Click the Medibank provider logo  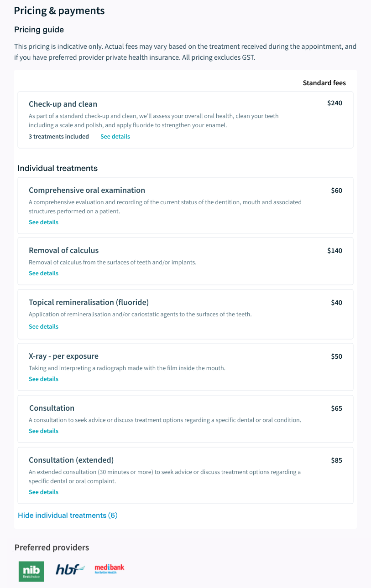(109, 568)
